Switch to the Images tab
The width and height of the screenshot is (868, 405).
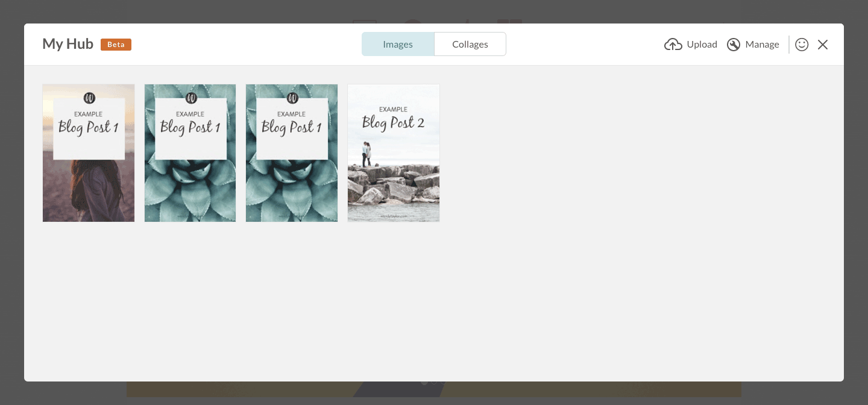tap(398, 44)
